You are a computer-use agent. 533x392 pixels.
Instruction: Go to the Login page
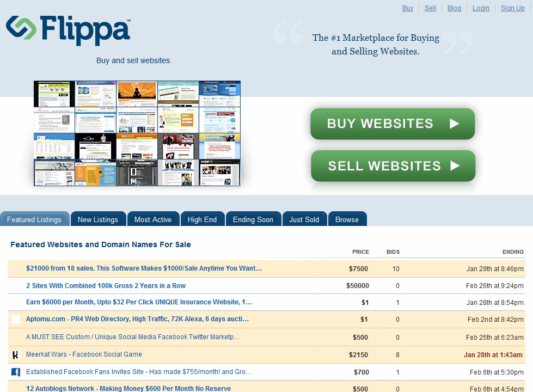[x=481, y=8]
